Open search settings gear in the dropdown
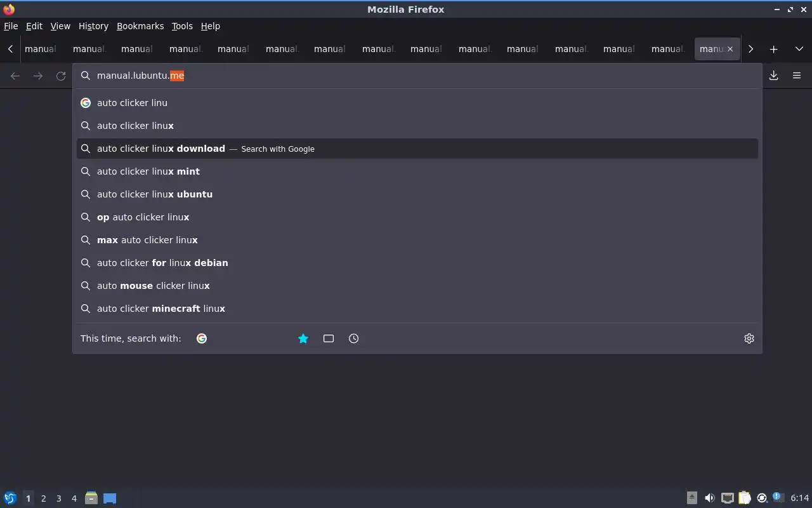 coord(749,338)
